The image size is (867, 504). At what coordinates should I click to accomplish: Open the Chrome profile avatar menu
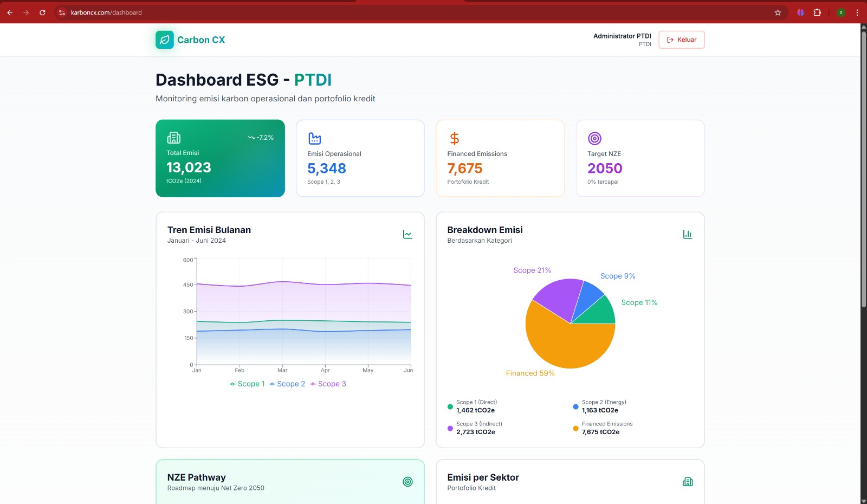tap(841, 12)
